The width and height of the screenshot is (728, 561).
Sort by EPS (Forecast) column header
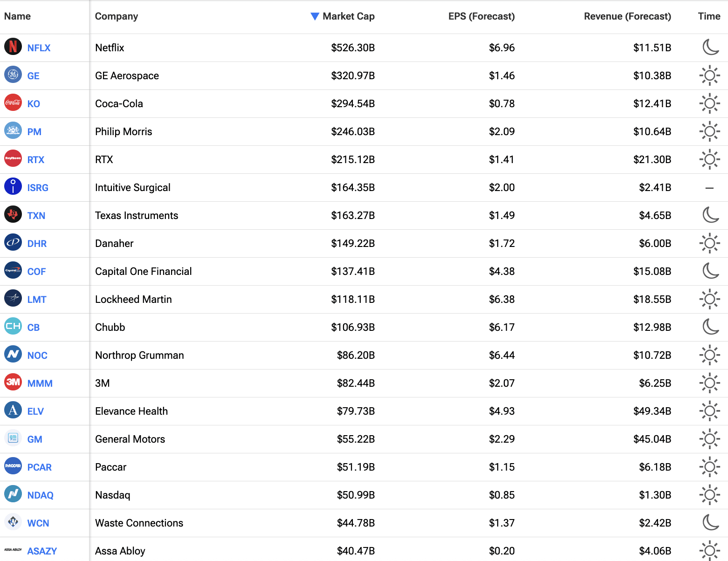click(481, 16)
